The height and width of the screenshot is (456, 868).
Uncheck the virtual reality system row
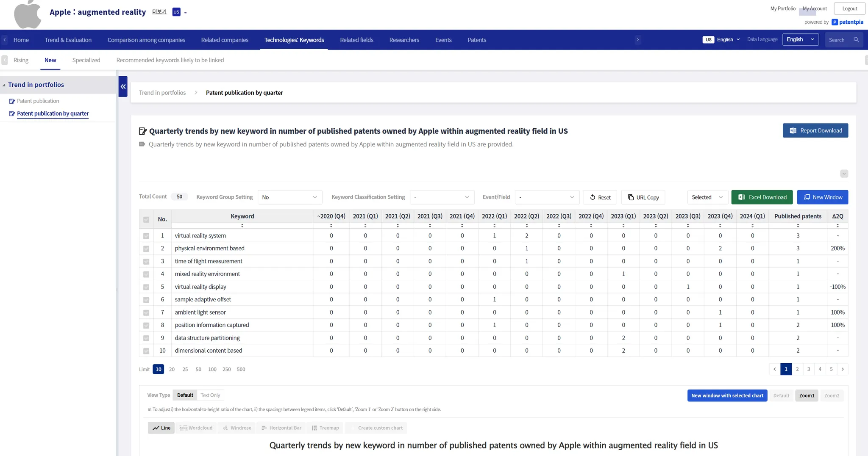[146, 236]
